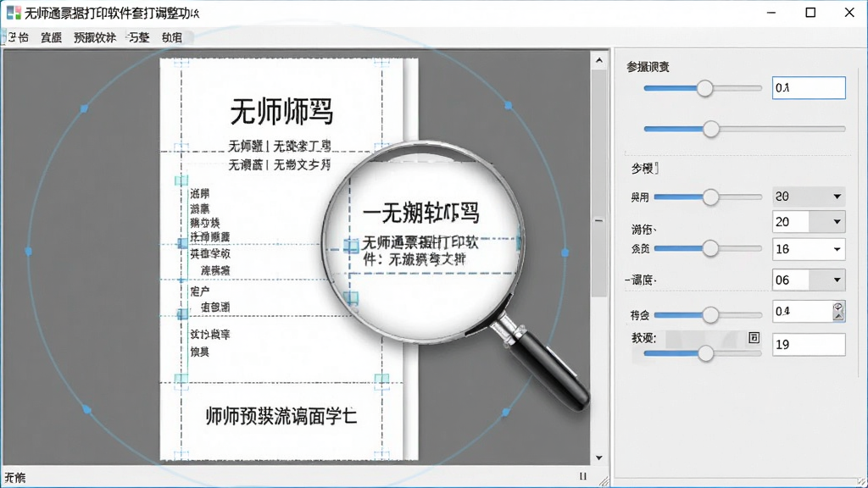Open the fourth menu bar item

coord(138,37)
